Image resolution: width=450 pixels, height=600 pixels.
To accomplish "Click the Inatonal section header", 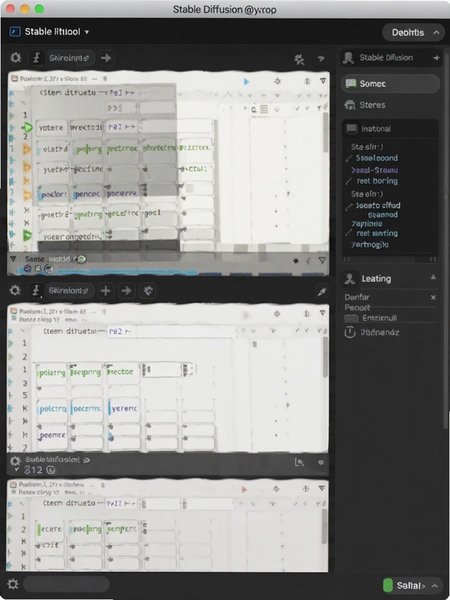I will click(390, 129).
